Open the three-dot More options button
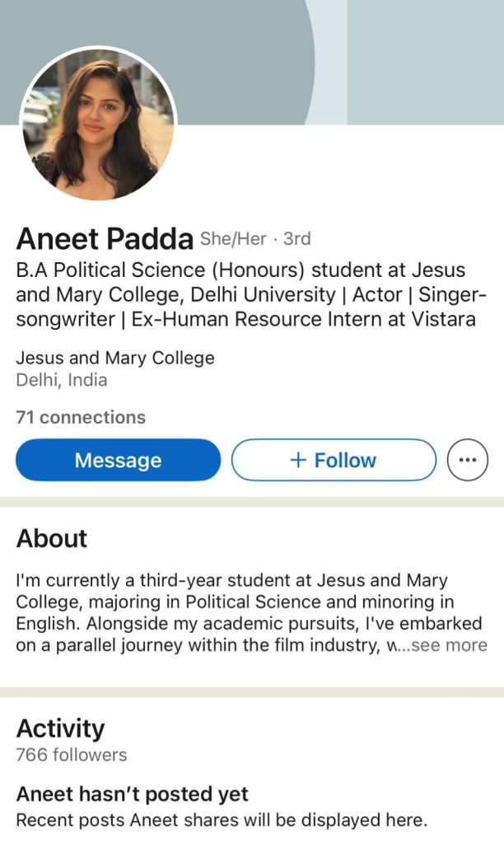 [467, 460]
